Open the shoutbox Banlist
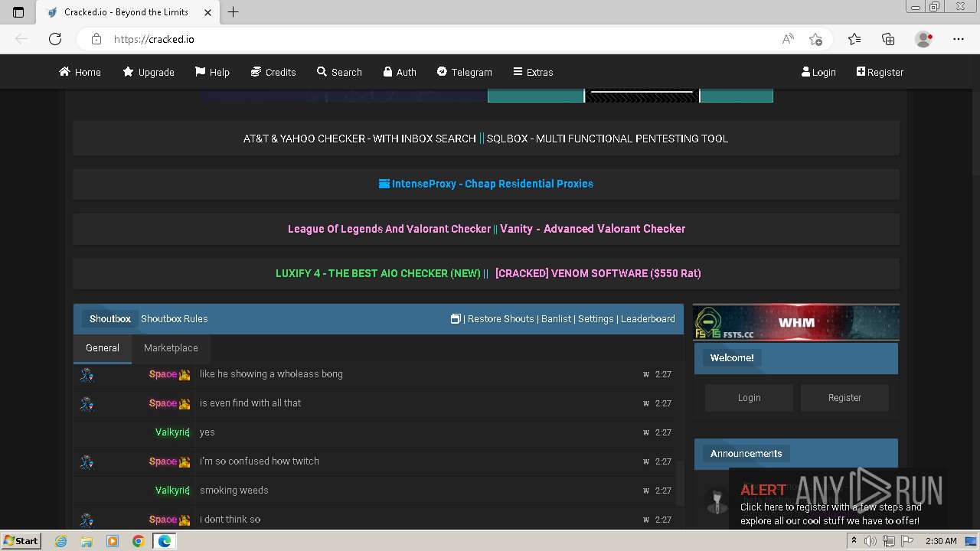Viewport: 980px width, 551px height. pos(557,318)
